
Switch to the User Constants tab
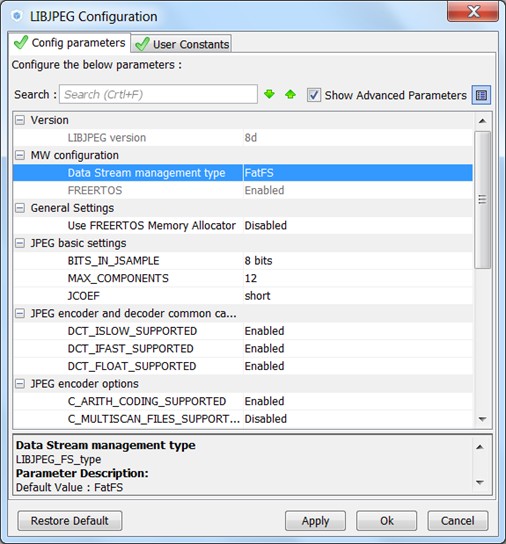tap(182, 44)
